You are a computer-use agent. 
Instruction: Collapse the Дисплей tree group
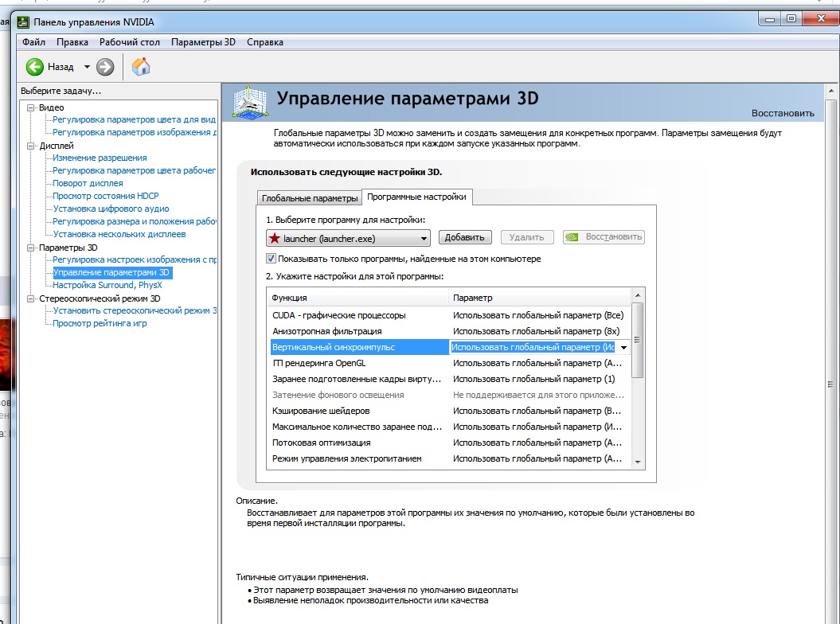pos(31,146)
